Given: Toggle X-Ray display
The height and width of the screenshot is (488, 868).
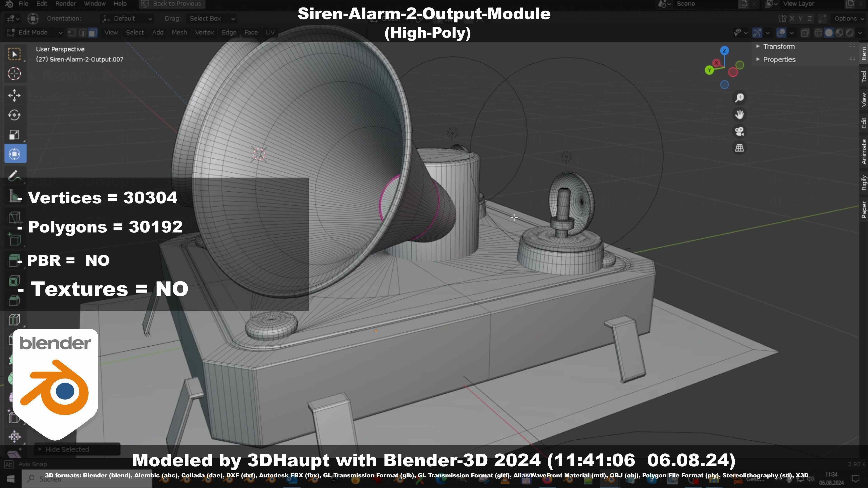Looking at the screenshot, I should coord(805,33).
